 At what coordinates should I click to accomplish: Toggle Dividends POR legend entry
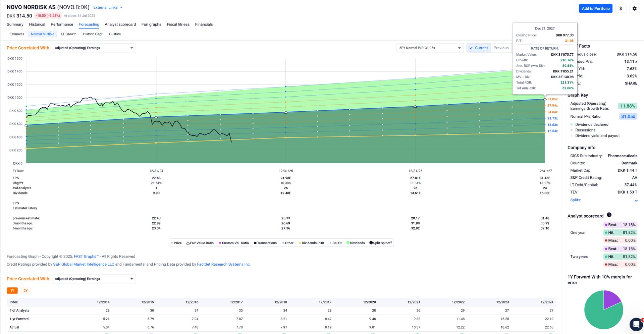tap(311, 243)
